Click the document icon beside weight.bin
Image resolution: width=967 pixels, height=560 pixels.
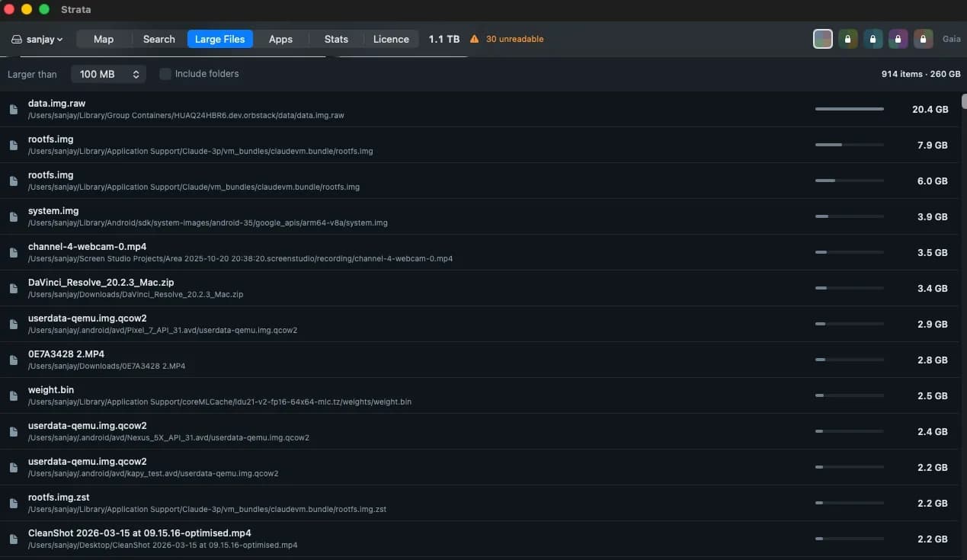pyautogui.click(x=13, y=396)
